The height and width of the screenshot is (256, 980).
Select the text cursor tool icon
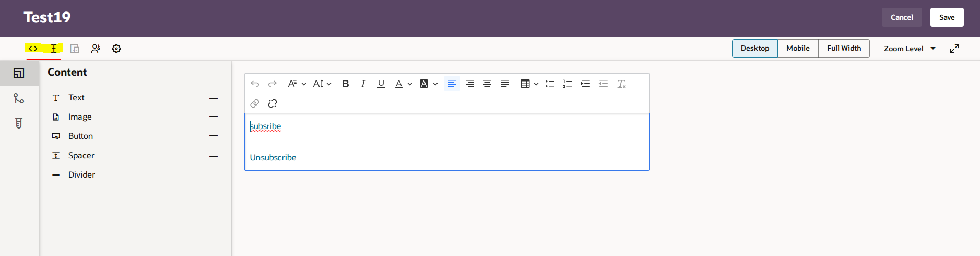click(54, 49)
